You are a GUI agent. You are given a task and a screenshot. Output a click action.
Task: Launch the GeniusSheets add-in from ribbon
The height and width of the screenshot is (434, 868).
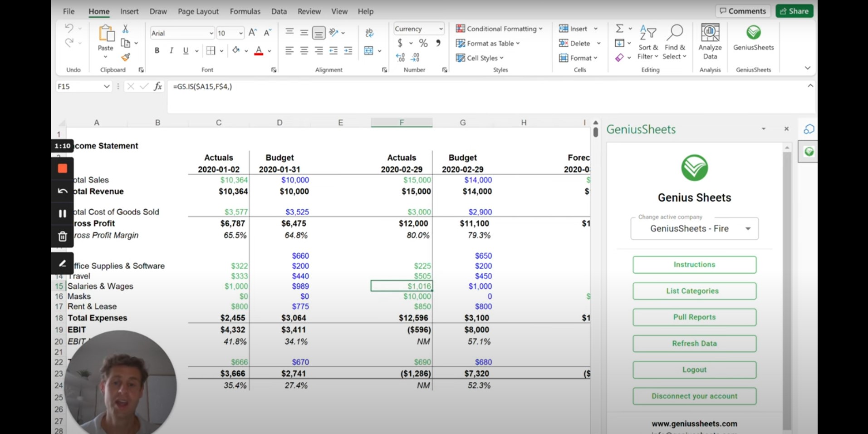click(754, 37)
